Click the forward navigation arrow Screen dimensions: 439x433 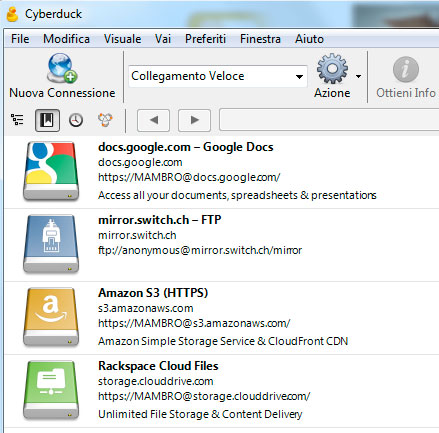194,120
